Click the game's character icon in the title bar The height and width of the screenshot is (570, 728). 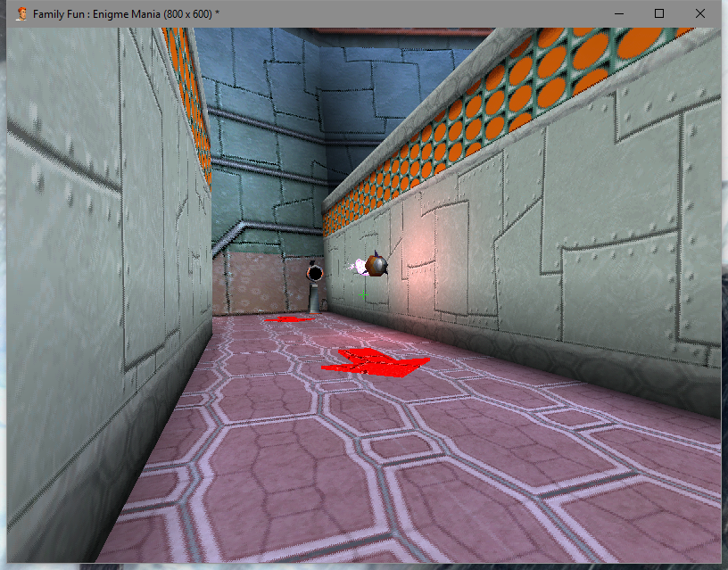click(21, 14)
